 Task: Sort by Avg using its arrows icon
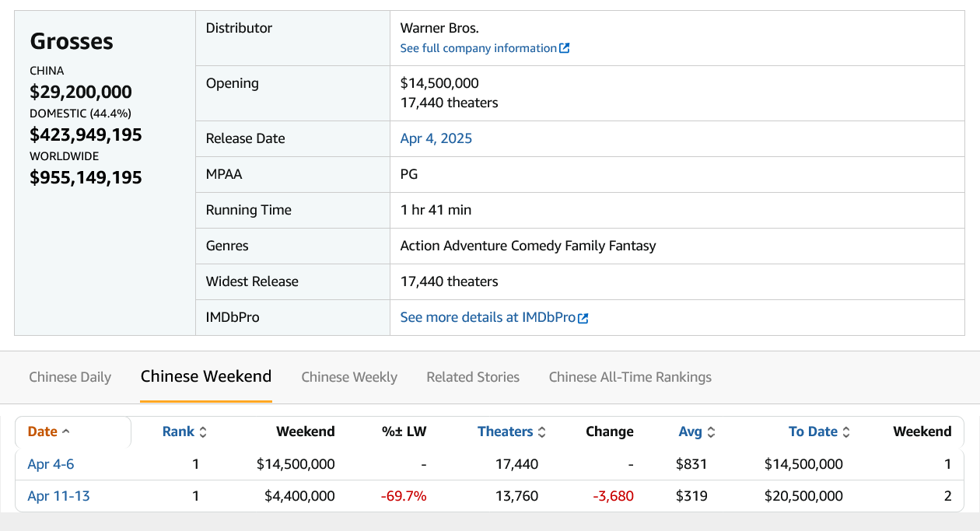click(711, 432)
